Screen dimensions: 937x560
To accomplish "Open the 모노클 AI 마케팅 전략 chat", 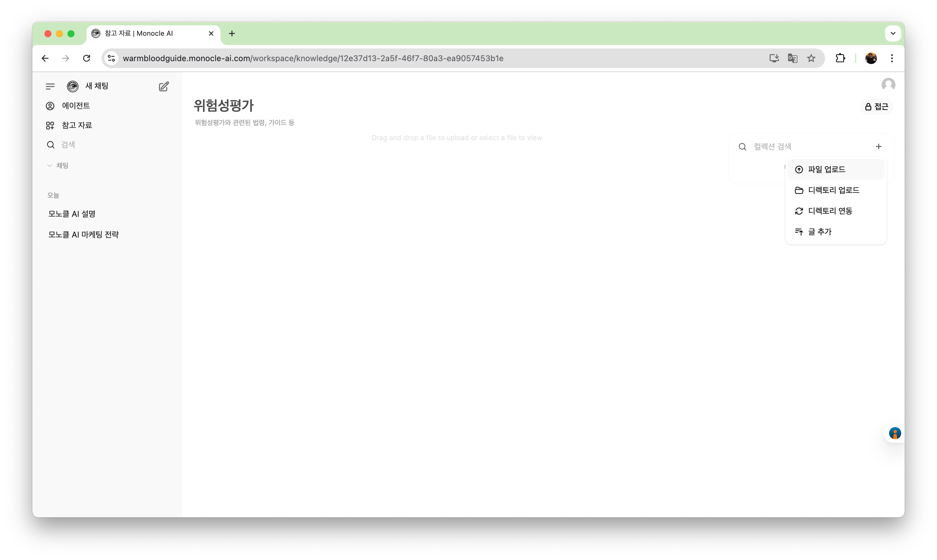I will click(x=83, y=234).
